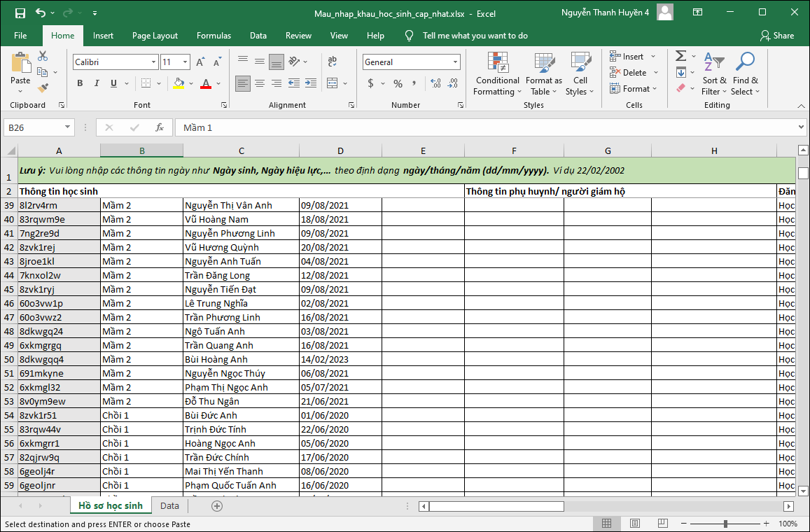Click the Insert Function fx icon
Viewport: 810px width, 532px height.
[x=160, y=127]
